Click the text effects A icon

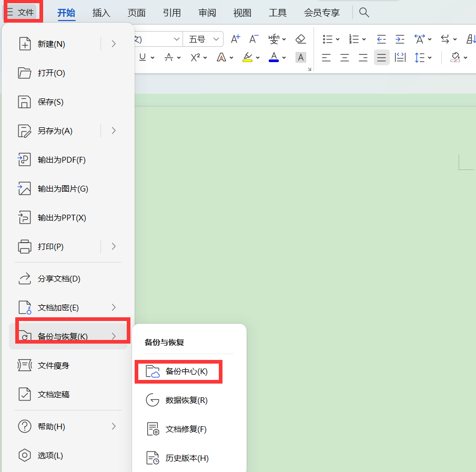click(x=221, y=57)
